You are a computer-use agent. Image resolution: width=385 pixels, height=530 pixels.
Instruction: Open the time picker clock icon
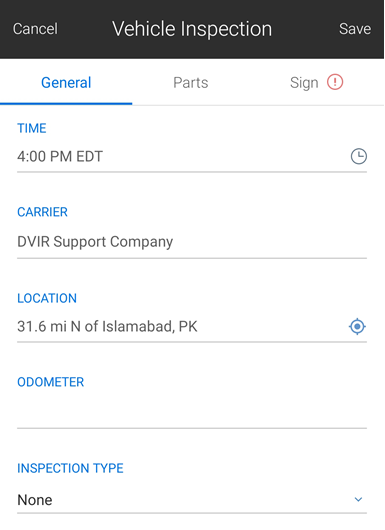coord(359,156)
